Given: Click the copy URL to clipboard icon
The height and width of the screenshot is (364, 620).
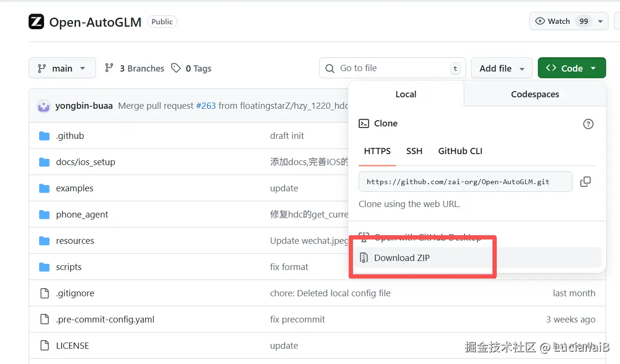Looking at the screenshot, I should click(x=585, y=182).
